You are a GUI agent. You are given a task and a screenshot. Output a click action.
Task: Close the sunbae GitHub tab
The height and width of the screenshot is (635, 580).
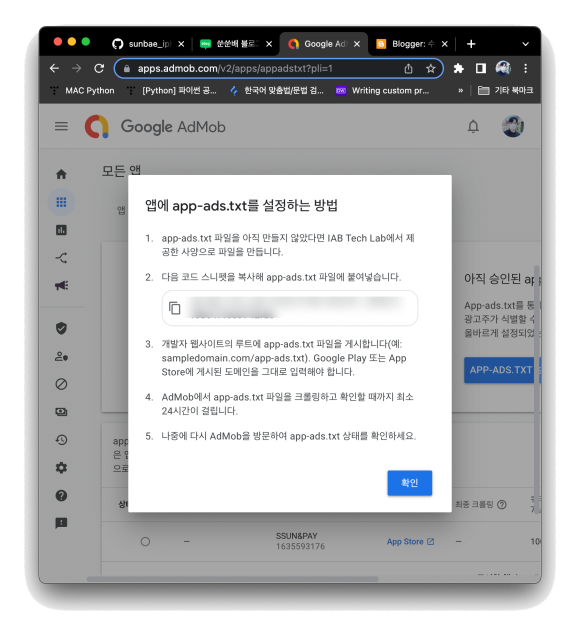181,44
